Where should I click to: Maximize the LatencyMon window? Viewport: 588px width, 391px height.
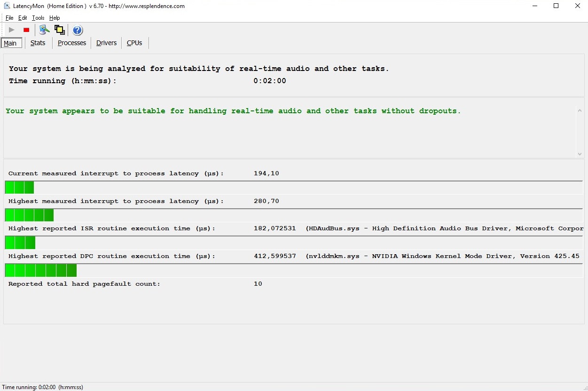tap(556, 6)
